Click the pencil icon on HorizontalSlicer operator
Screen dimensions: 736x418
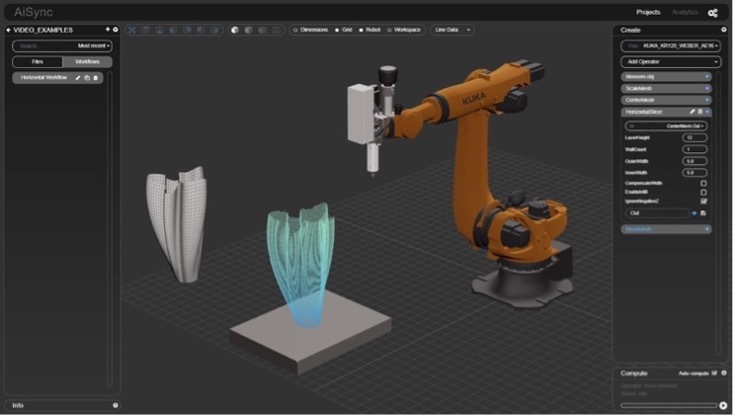(x=691, y=111)
